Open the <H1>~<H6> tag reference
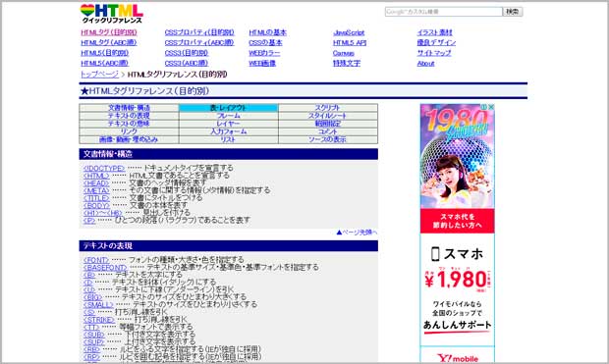This screenshot has height=364, width=609. (x=102, y=213)
